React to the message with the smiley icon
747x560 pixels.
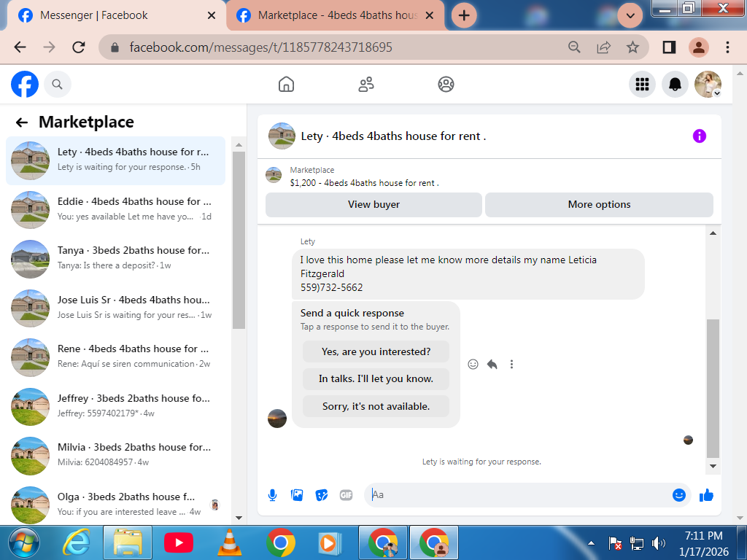tap(473, 365)
